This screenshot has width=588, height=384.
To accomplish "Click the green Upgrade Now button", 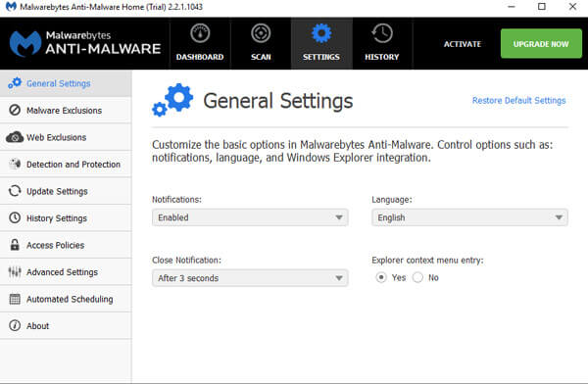I will click(x=541, y=43).
